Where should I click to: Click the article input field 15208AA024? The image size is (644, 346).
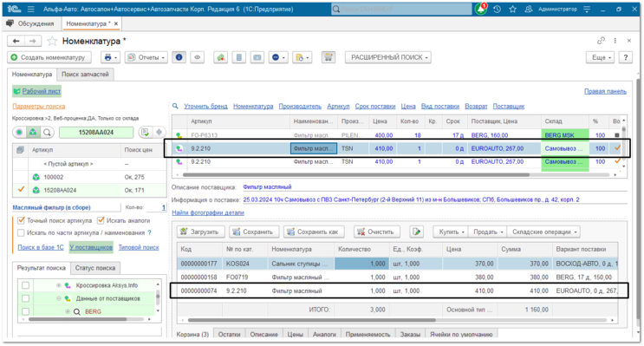(x=96, y=133)
